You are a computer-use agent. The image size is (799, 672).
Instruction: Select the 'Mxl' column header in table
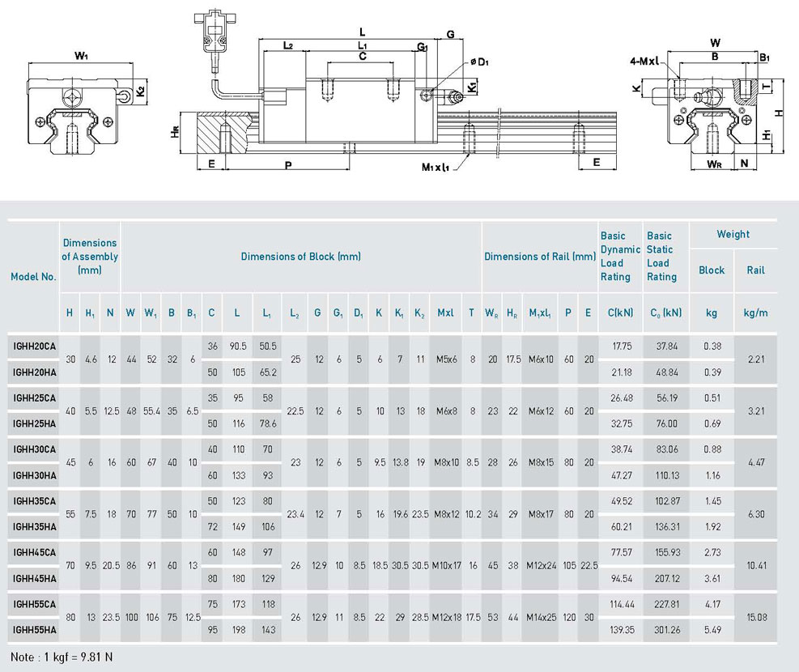coord(445,313)
